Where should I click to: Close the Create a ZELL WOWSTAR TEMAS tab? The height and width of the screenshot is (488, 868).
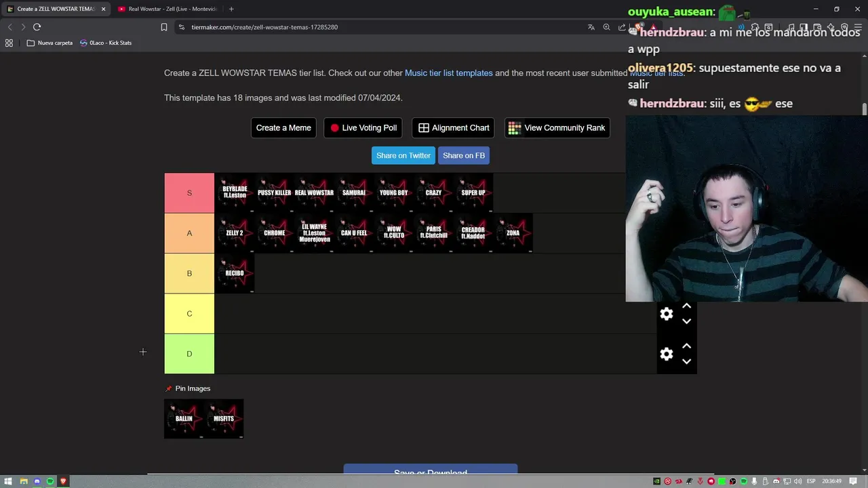(104, 9)
